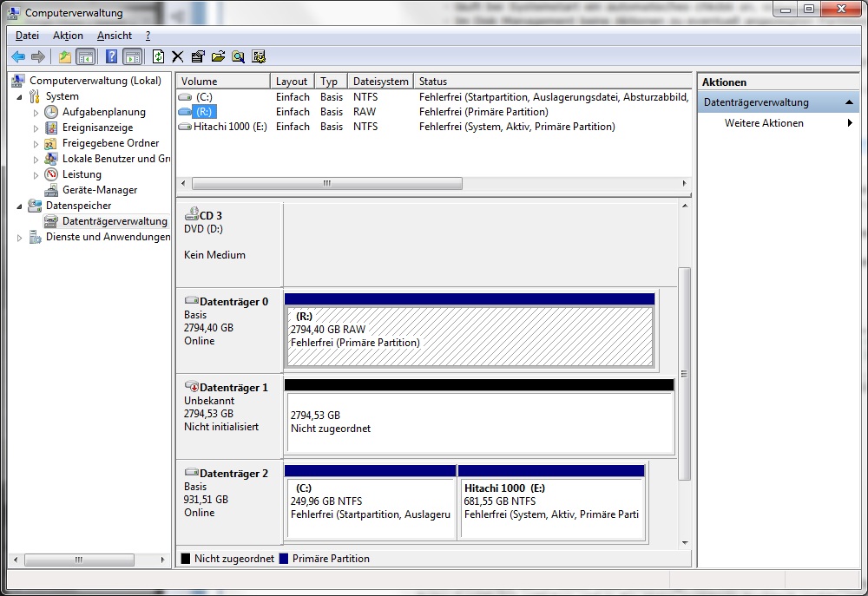Click the Ereignisanzeige icon in tree
Screen dimensions: 868x596
pos(51,128)
